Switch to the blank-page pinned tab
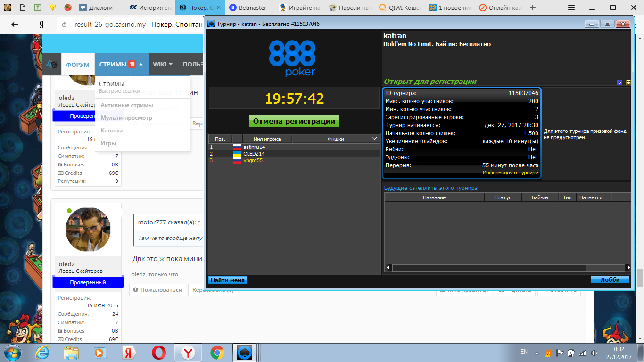The image size is (644, 362). tap(23, 8)
